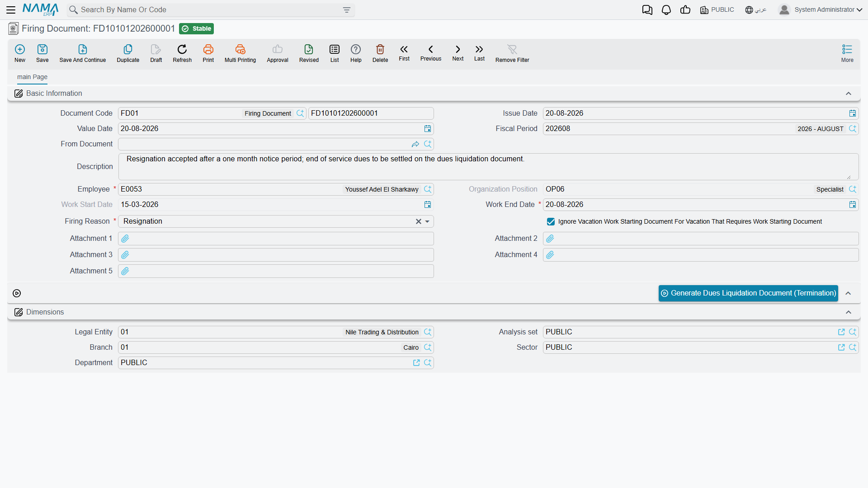Viewport: 868px width, 488px height.
Task: Open Department PUBLIC in new window
Action: point(416,363)
